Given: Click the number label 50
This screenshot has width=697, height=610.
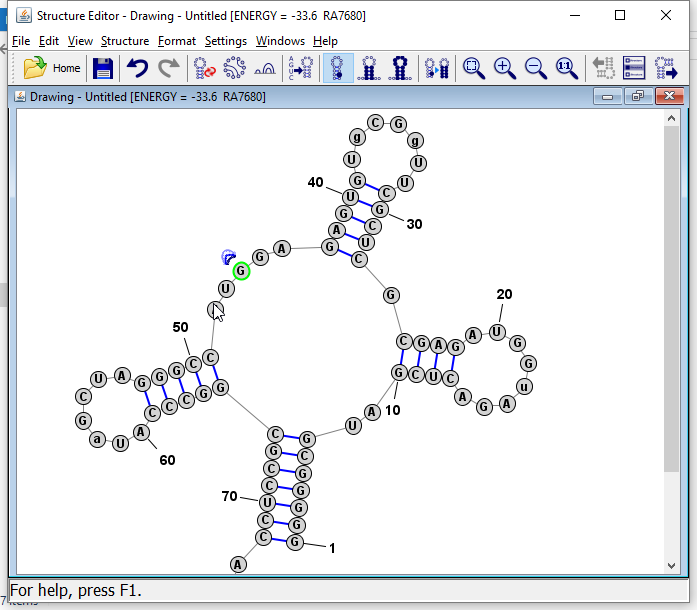Looking at the screenshot, I should coord(180,327).
